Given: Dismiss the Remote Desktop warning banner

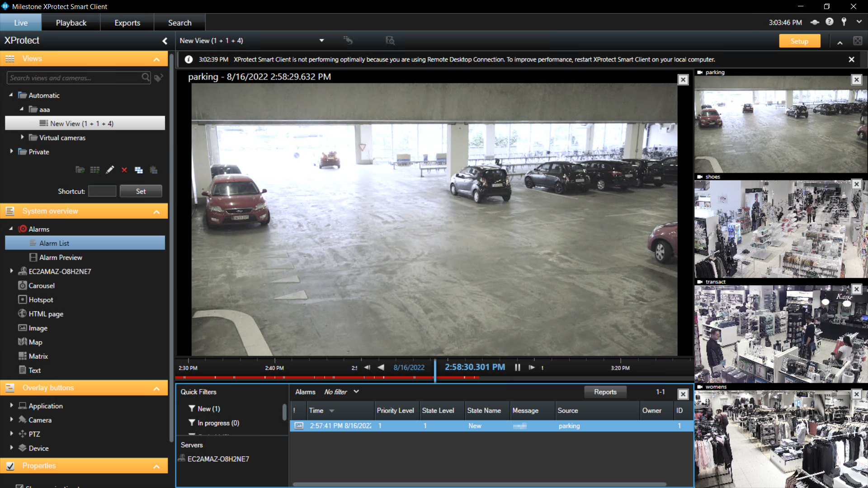Looking at the screenshot, I should [x=851, y=59].
